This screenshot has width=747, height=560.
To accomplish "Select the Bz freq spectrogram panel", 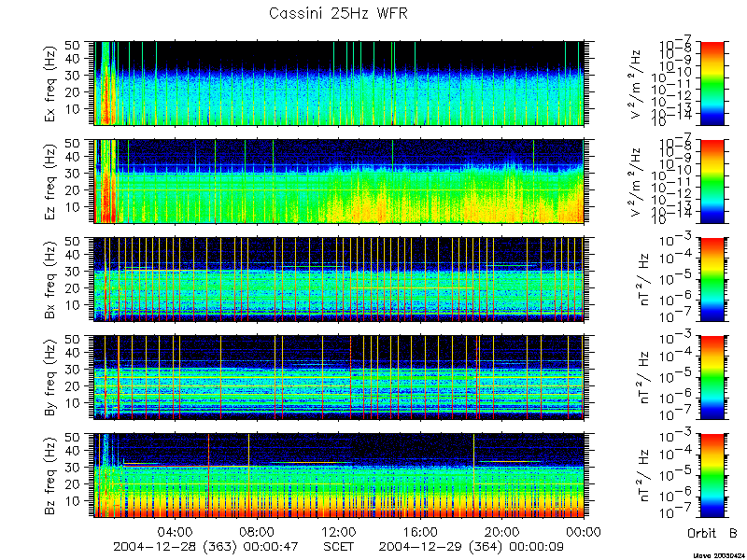I will [x=339, y=476].
